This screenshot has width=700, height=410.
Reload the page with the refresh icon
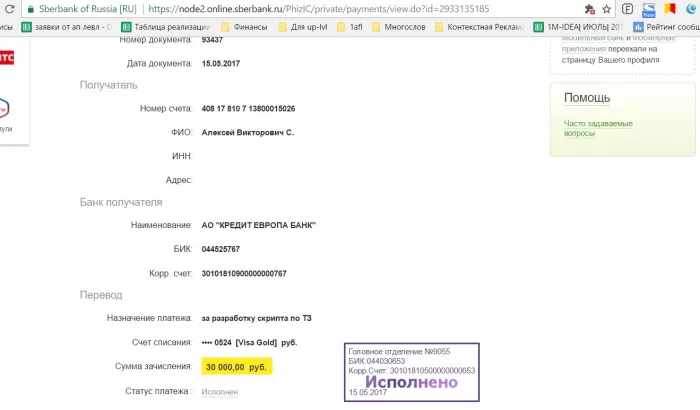9,8
